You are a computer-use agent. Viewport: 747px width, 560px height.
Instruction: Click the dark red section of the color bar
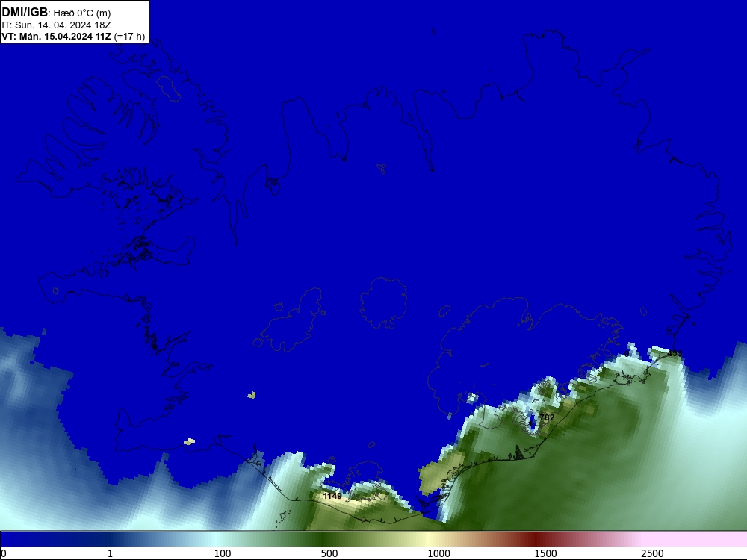[536, 539]
